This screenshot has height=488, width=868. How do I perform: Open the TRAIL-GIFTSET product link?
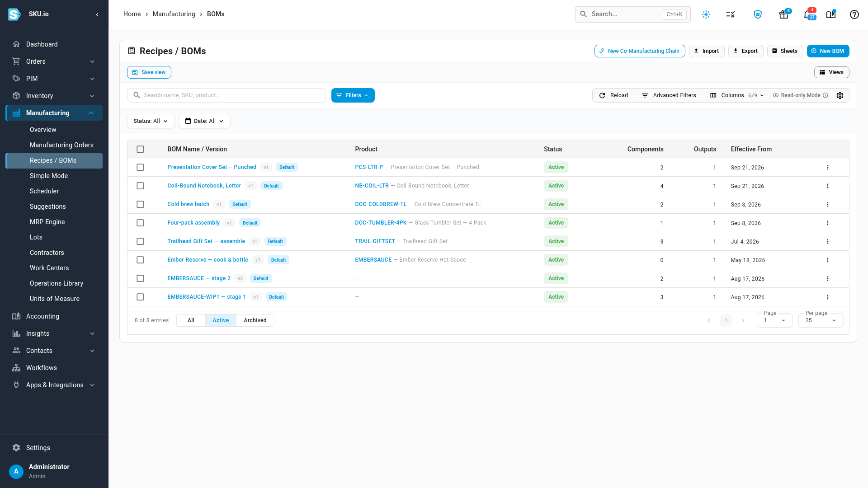[375, 241]
